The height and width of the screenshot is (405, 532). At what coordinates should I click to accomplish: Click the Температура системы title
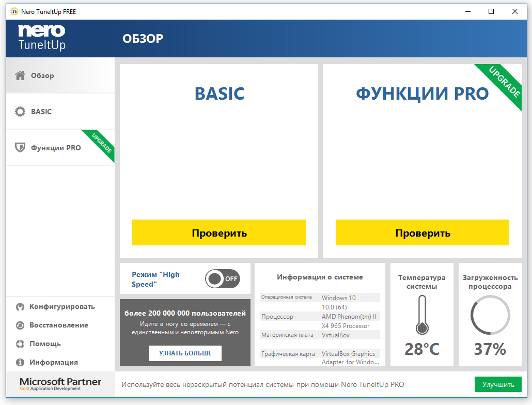(422, 282)
